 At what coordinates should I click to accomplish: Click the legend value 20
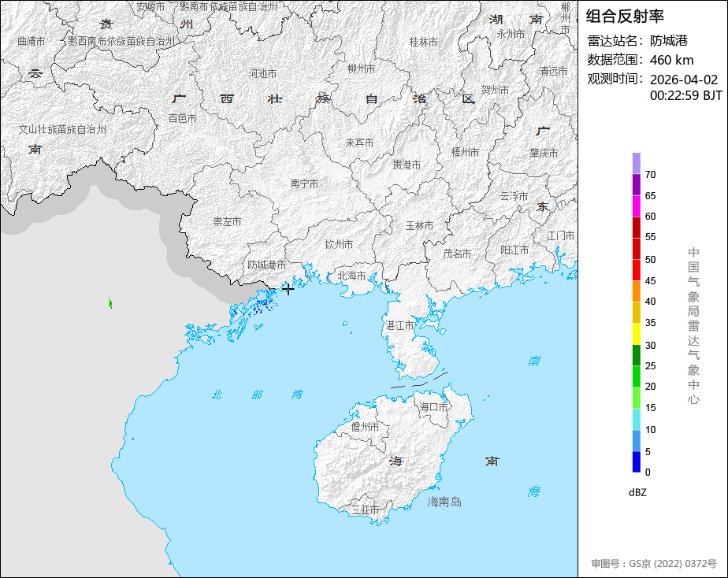tap(651, 387)
